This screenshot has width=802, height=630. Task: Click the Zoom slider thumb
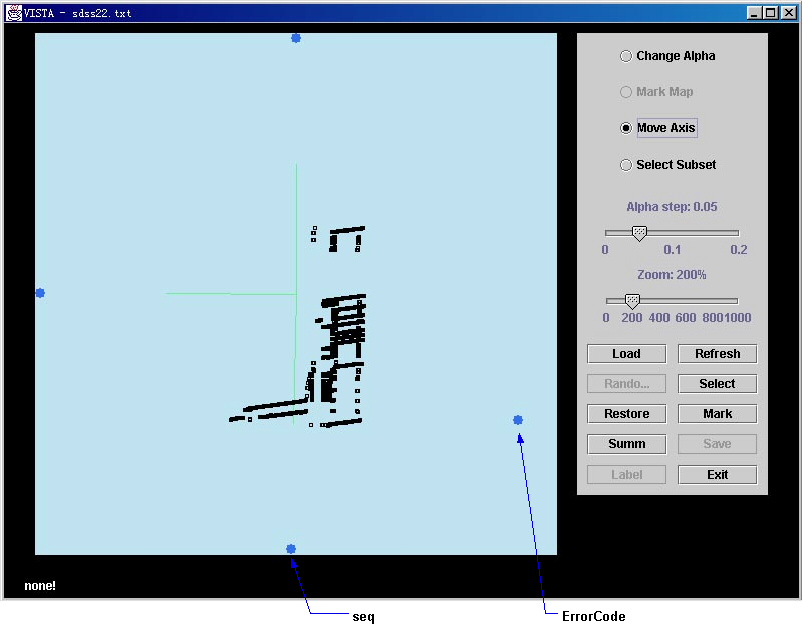click(632, 301)
